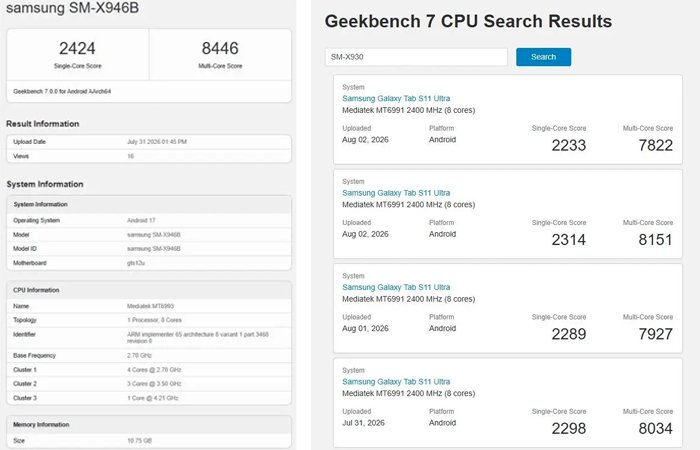The height and width of the screenshot is (450, 700).
Task: Click the Motherboard row value
Action: click(136, 263)
